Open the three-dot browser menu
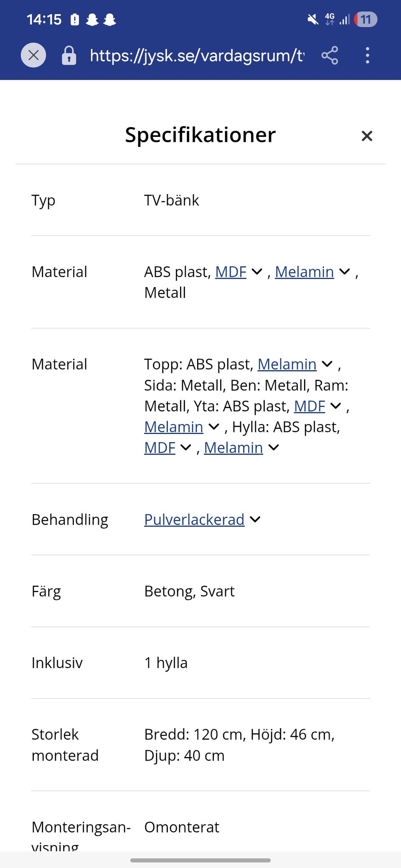The width and height of the screenshot is (401, 868). 367,55
